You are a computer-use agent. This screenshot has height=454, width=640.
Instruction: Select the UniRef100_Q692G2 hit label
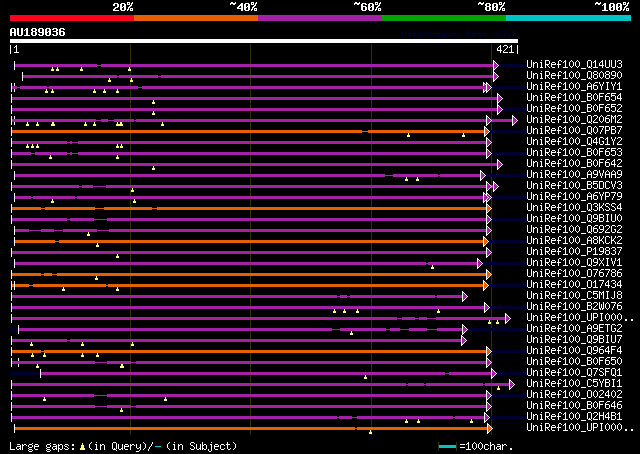tap(574, 230)
